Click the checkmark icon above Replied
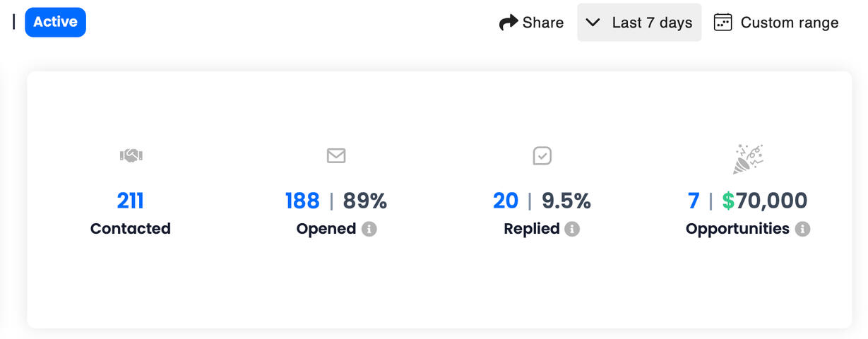 [542, 155]
